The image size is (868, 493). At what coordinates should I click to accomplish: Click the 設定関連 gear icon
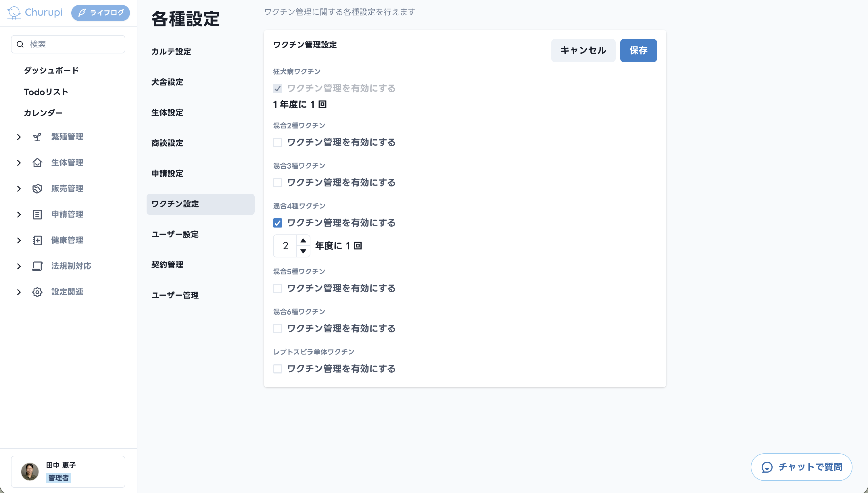(x=37, y=292)
